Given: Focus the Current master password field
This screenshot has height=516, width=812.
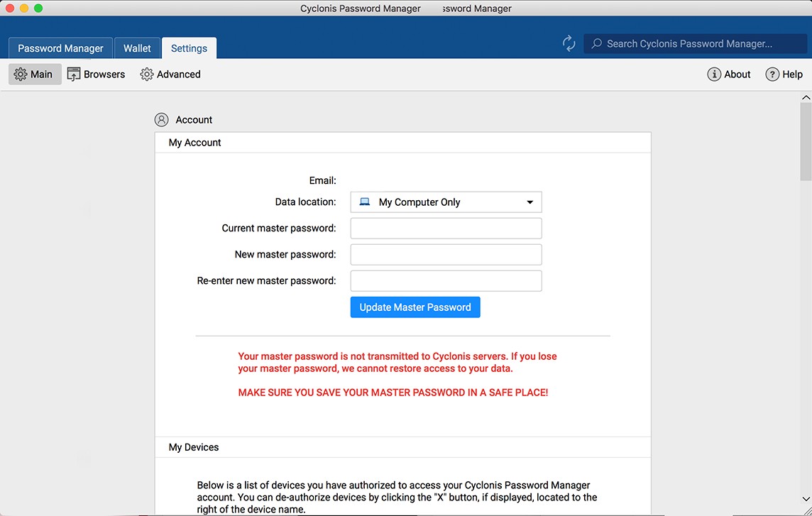Looking at the screenshot, I should click(x=446, y=229).
